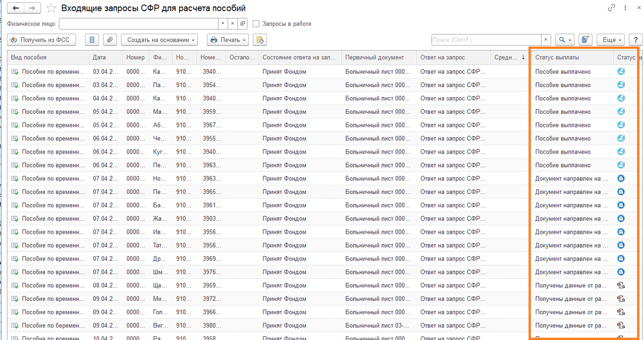Click the document icon in the Ив... row

[15, 232]
